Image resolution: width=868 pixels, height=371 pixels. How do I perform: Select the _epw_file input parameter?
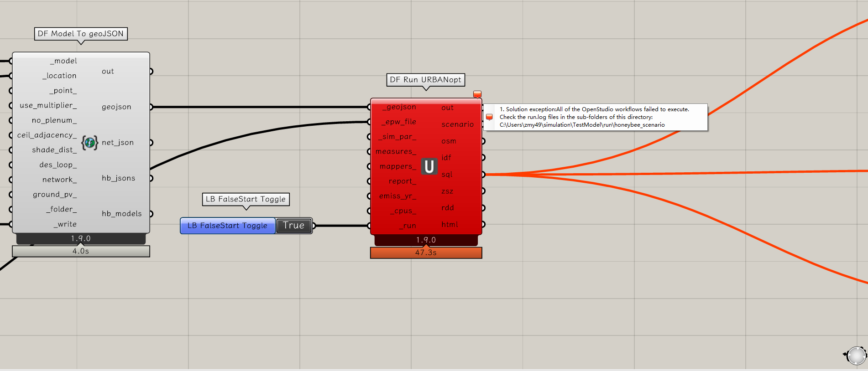pos(399,122)
